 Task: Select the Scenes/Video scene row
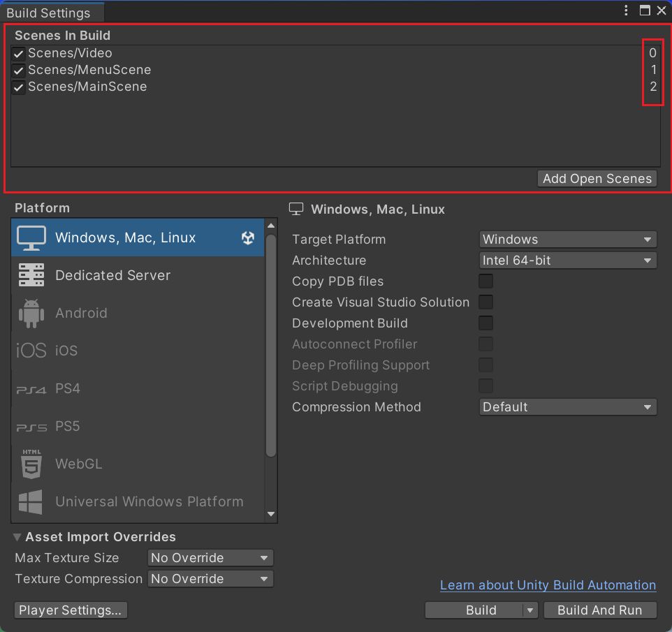click(x=335, y=53)
